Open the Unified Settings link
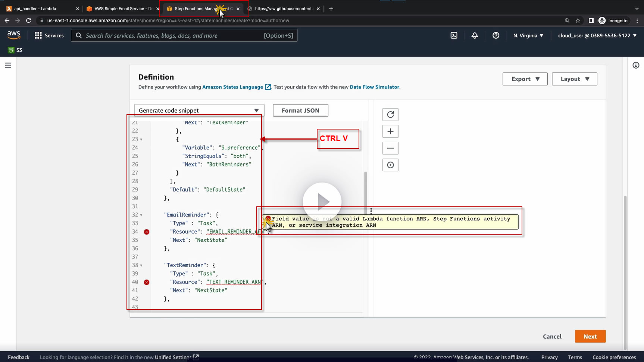 pyautogui.click(x=176, y=357)
